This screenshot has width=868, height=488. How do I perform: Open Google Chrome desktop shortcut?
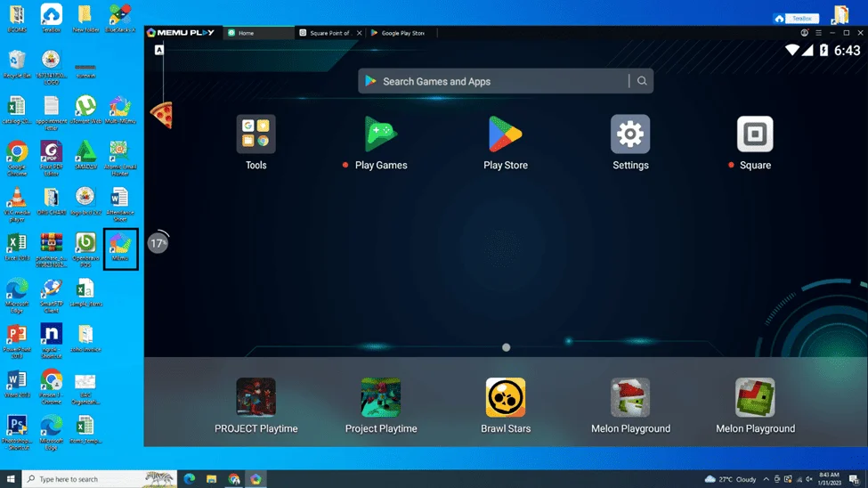point(17,159)
